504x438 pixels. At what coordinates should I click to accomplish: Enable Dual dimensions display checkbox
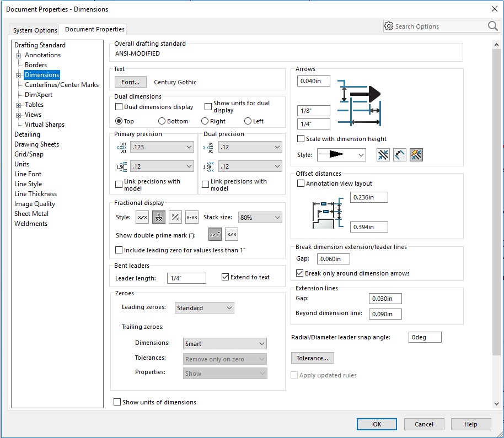pyautogui.click(x=119, y=107)
